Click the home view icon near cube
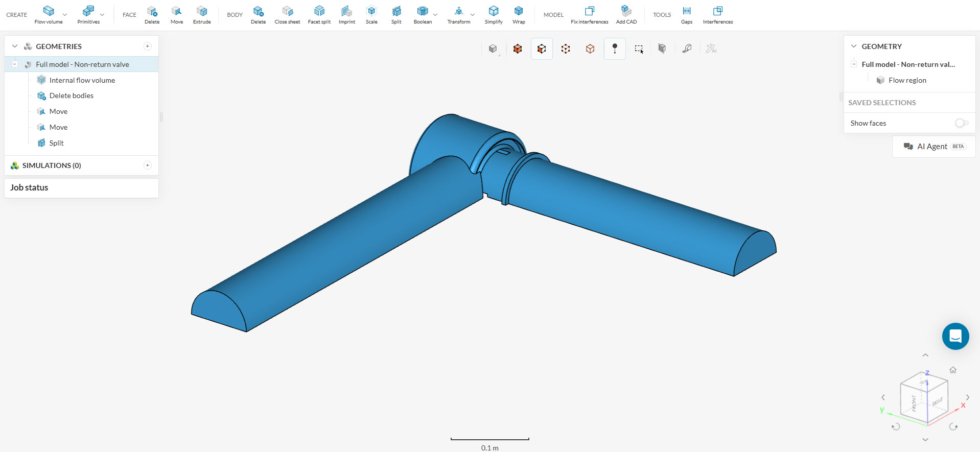The height and width of the screenshot is (452, 980). pos(953,370)
